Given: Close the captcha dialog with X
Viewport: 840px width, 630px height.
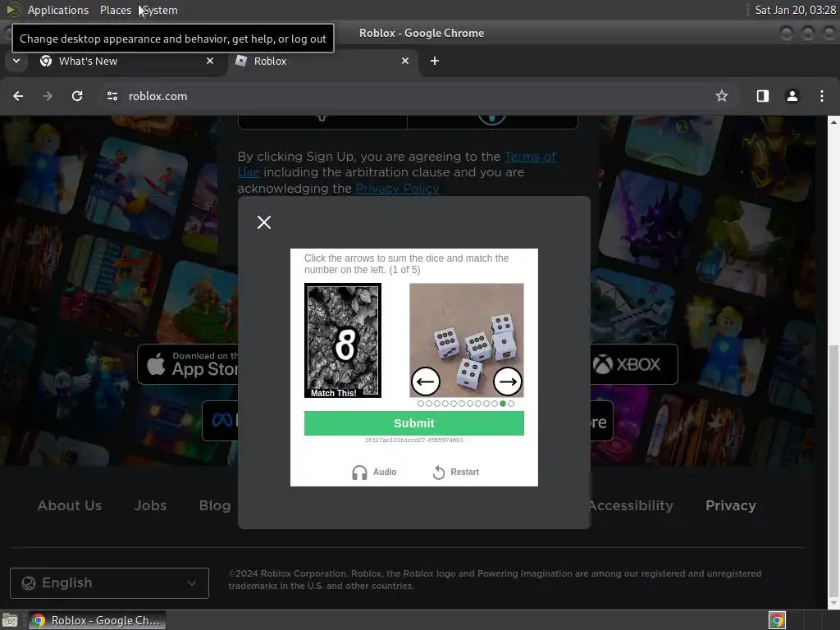Looking at the screenshot, I should pyautogui.click(x=264, y=221).
